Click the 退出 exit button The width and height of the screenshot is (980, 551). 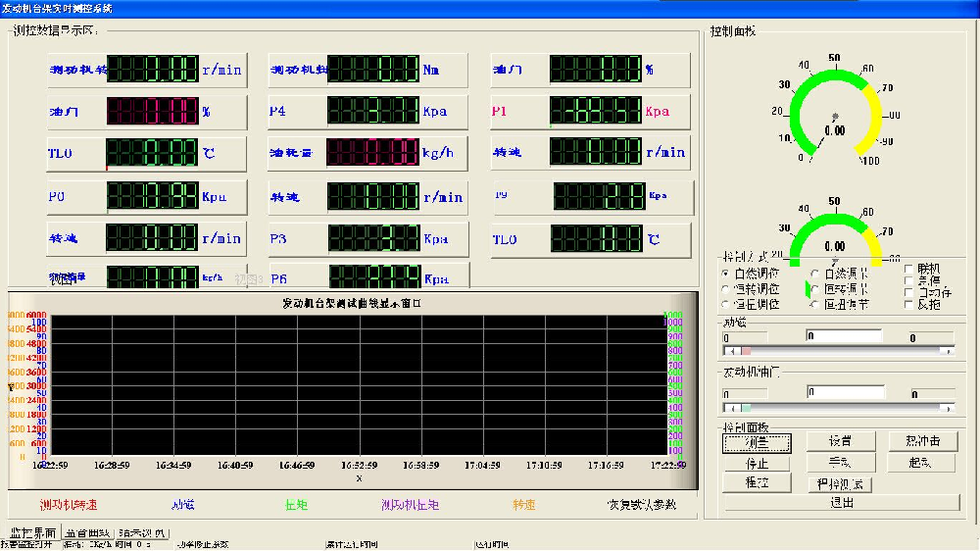click(841, 503)
